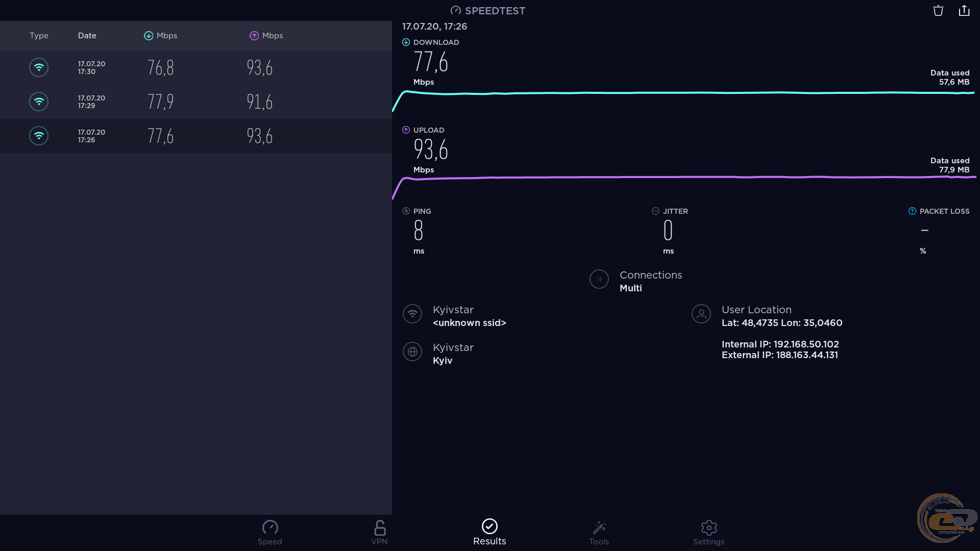Open the Speed tab
Image resolution: width=980 pixels, height=551 pixels.
pos(269,533)
